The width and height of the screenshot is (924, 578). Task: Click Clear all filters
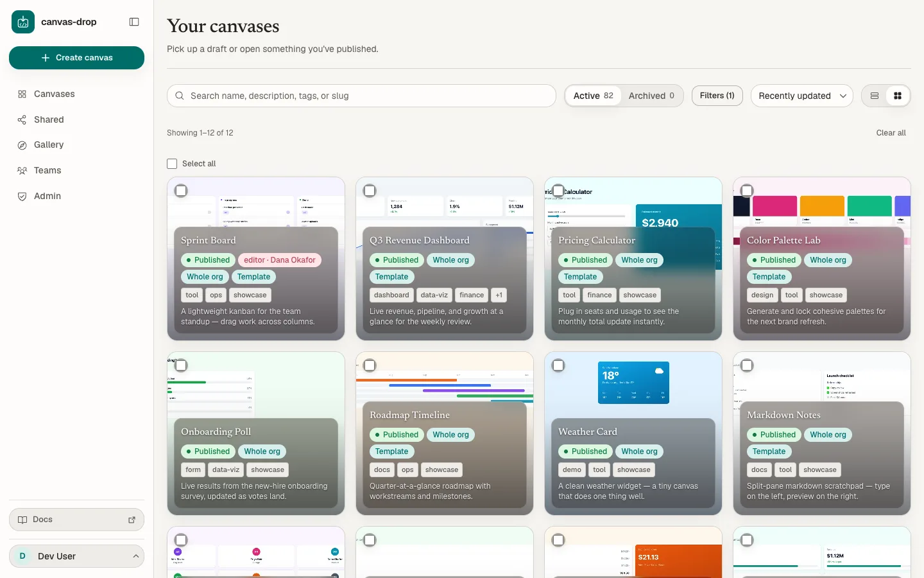tap(891, 133)
